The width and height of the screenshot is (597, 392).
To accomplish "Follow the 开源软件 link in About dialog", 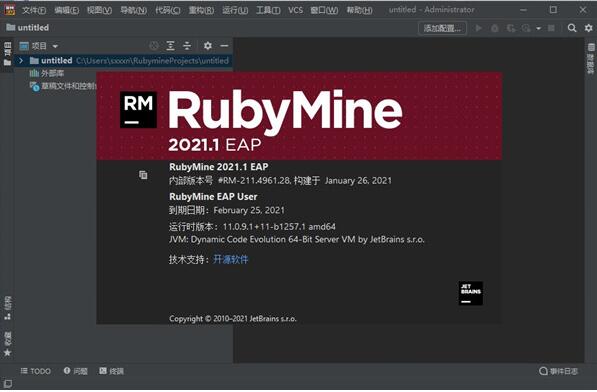I will [231, 260].
